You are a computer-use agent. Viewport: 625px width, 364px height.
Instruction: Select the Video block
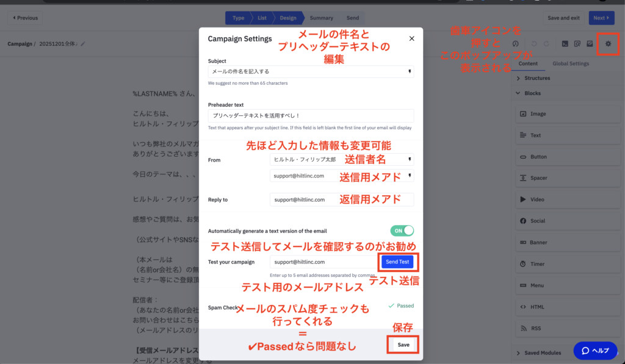(568, 199)
